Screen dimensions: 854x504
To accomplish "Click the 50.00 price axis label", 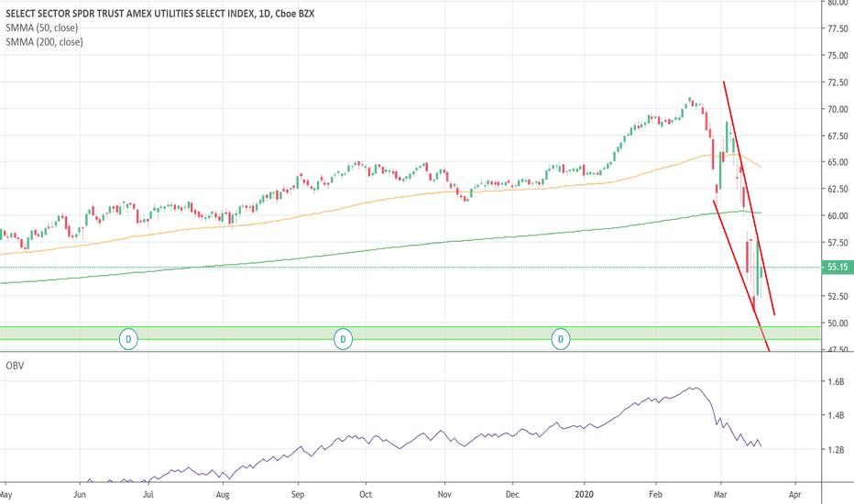I will click(838, 323).
